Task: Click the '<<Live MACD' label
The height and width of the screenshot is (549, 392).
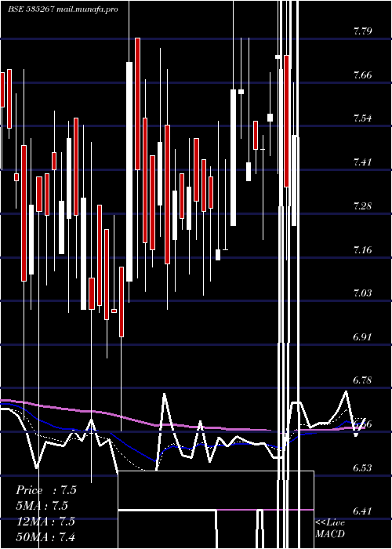Action: point(330,528)
